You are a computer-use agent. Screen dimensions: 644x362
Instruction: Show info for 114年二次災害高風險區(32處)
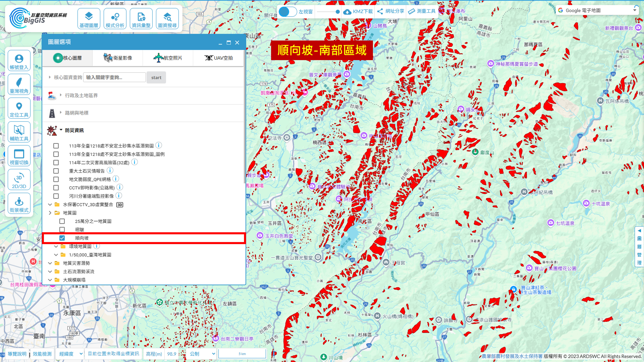(x=134, y=162)
